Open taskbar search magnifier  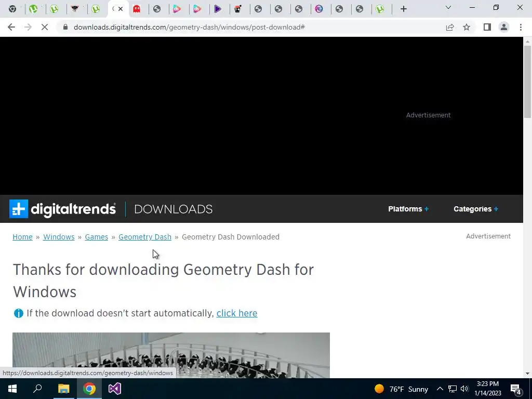pos(37,389)
